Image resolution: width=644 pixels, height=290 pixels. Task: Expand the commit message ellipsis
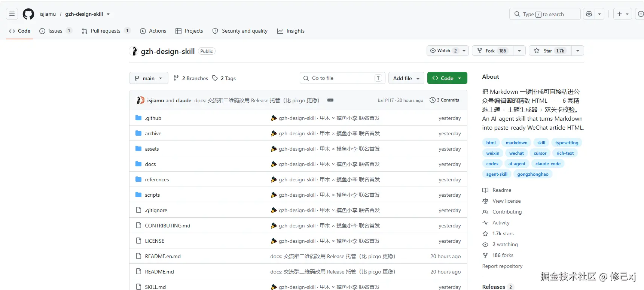tap(330, 100)
